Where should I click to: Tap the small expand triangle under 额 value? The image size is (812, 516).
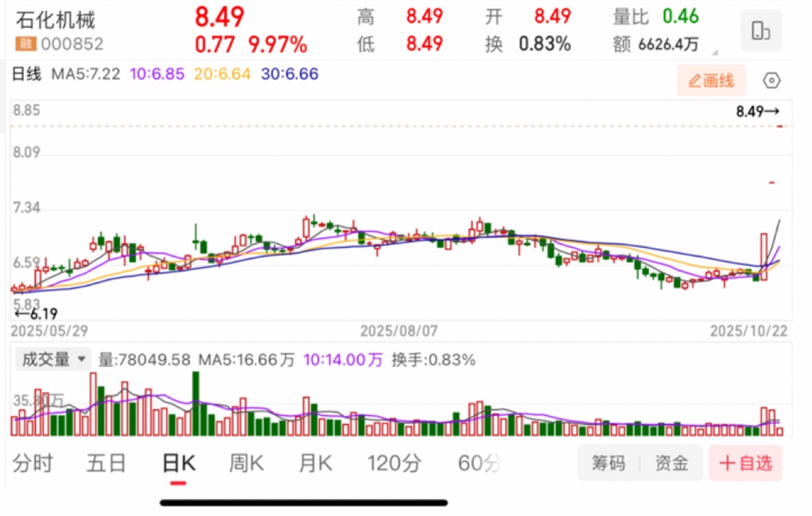tap(715, 52)
